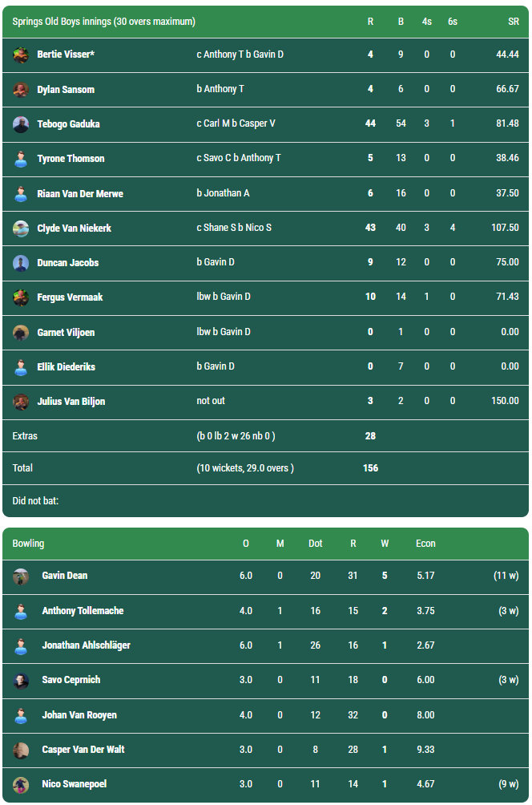
Task: Click Fergus Vermaak's avatar icon
Action: coord(21,297)
